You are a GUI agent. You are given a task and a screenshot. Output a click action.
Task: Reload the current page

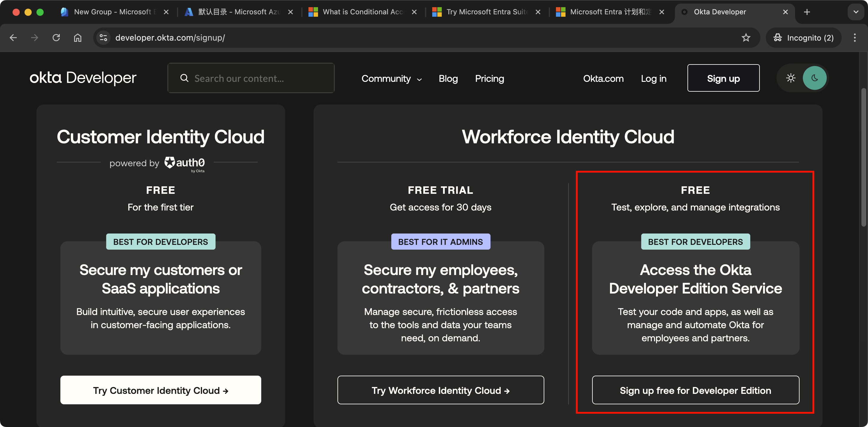(56, 38)
